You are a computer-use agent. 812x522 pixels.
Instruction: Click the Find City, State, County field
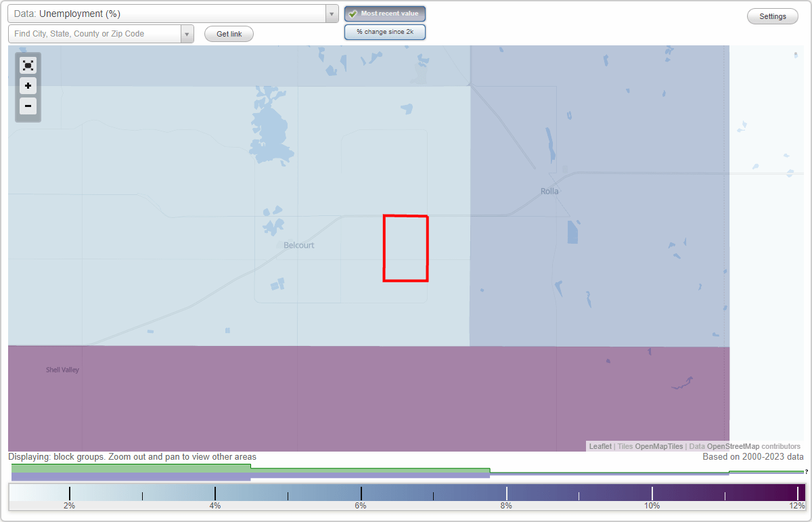tap(95, 34)
